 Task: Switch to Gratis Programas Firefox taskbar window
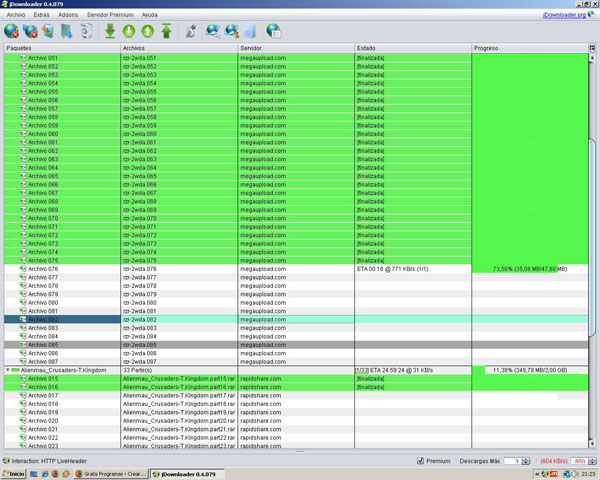111,474
